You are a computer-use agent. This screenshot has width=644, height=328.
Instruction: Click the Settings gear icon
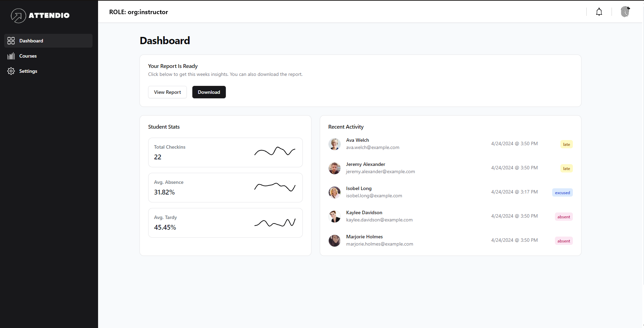coord(11,71)
